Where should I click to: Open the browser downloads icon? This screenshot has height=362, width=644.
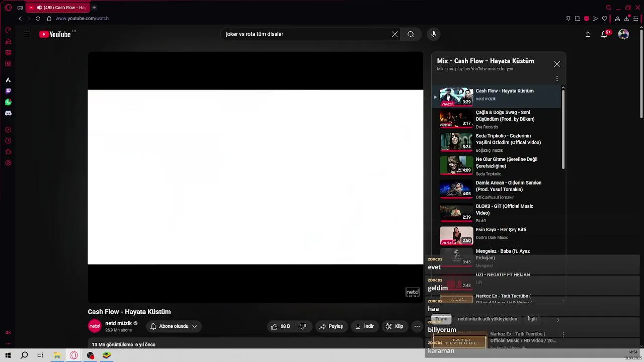pos(627,19)
